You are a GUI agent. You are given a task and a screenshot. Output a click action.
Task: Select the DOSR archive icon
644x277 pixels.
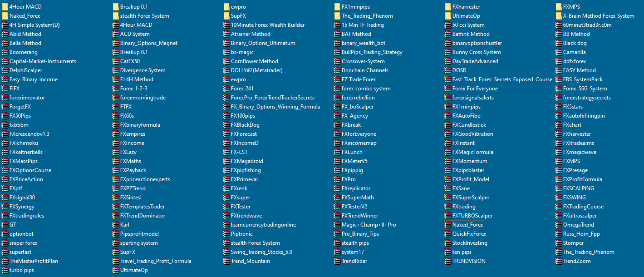coord(448,70)
